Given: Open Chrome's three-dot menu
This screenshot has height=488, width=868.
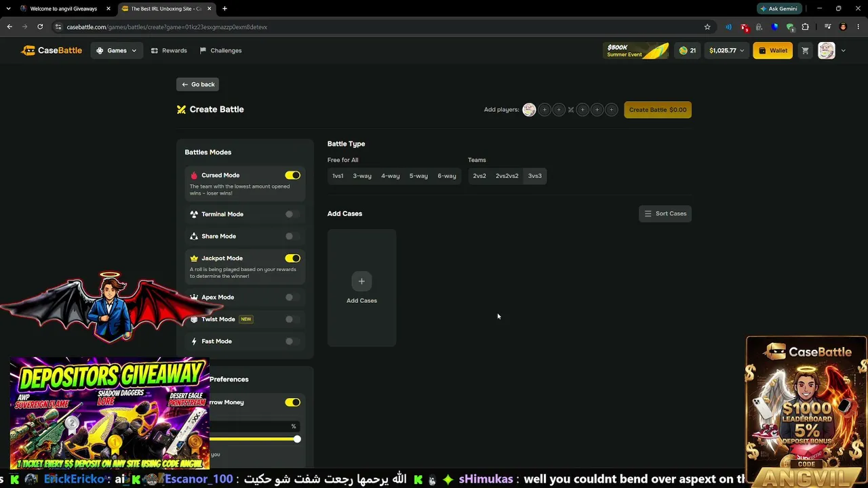Looking at the screenshot, I should click(x=858, y=27).
